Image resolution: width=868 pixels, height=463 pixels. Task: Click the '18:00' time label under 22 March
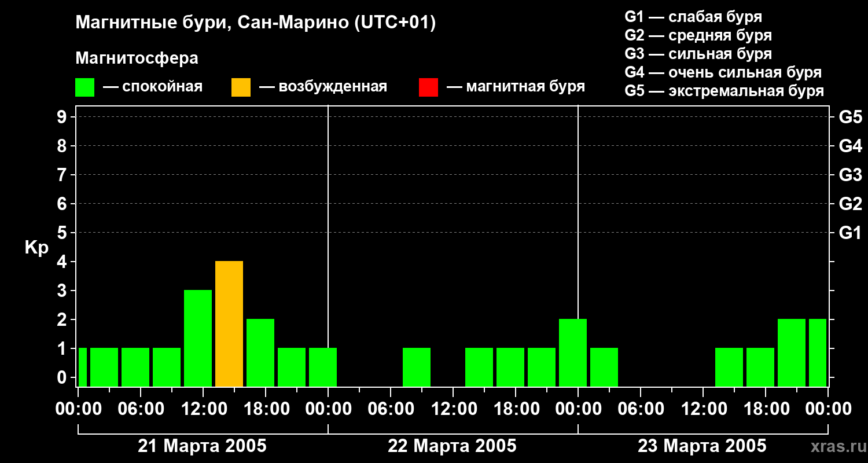click(516, 409)
